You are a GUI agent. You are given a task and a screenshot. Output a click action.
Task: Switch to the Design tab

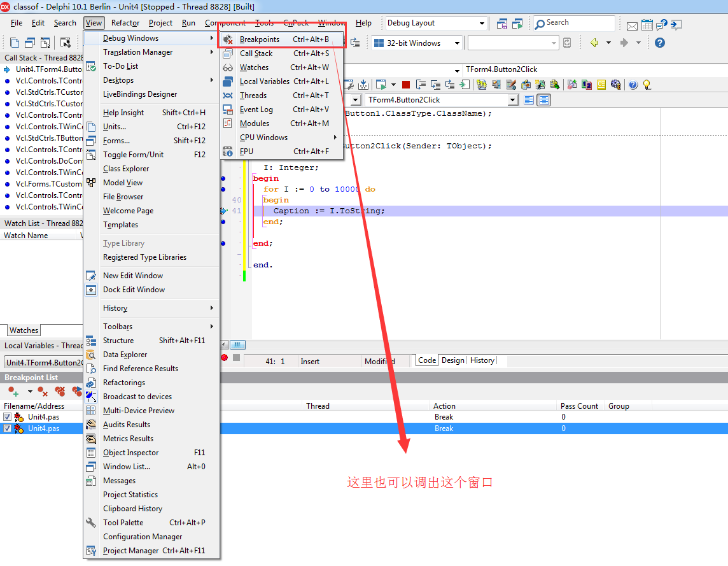pyautogui.click(x=452, y=360)
